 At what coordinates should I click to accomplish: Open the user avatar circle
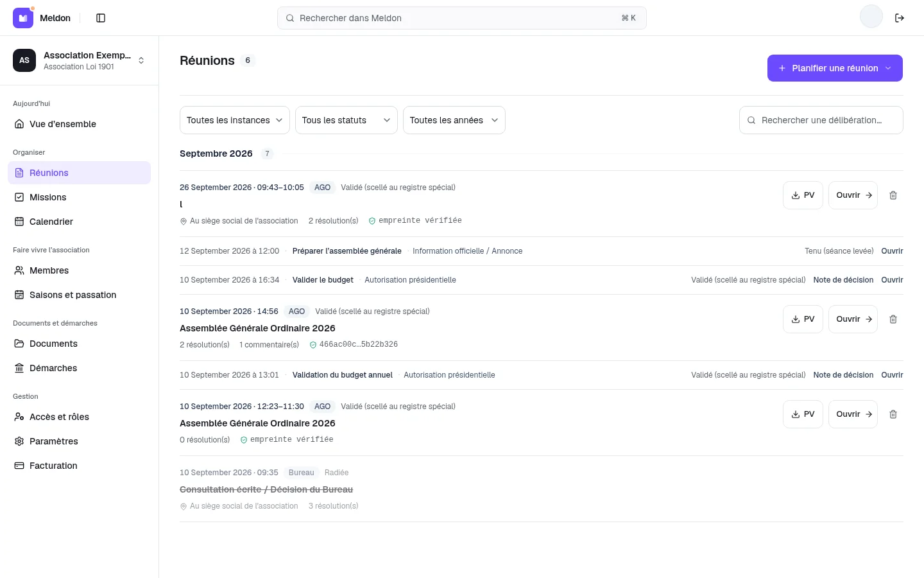point(871,17)
